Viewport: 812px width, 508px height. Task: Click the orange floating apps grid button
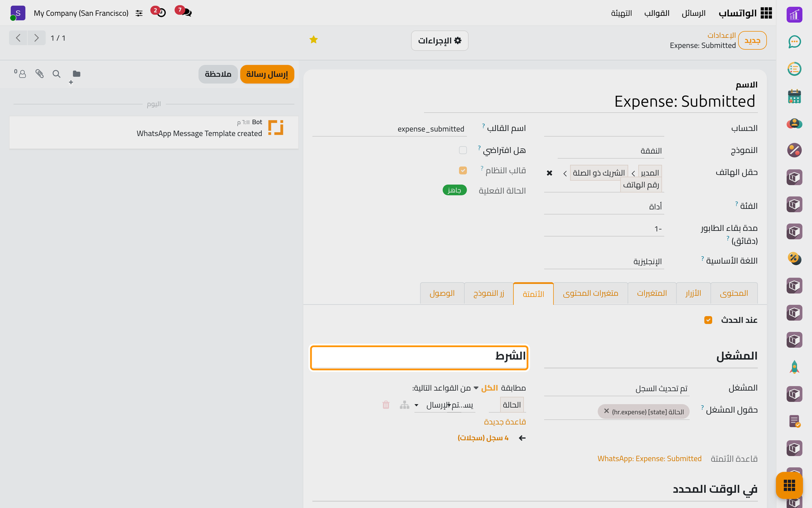coord(789,485)
